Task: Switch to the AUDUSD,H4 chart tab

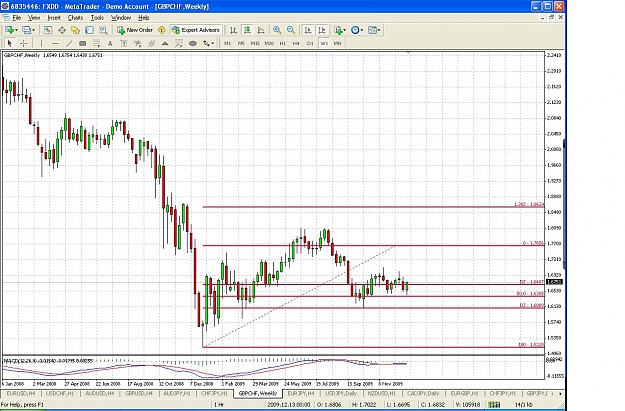Action: 100,393
